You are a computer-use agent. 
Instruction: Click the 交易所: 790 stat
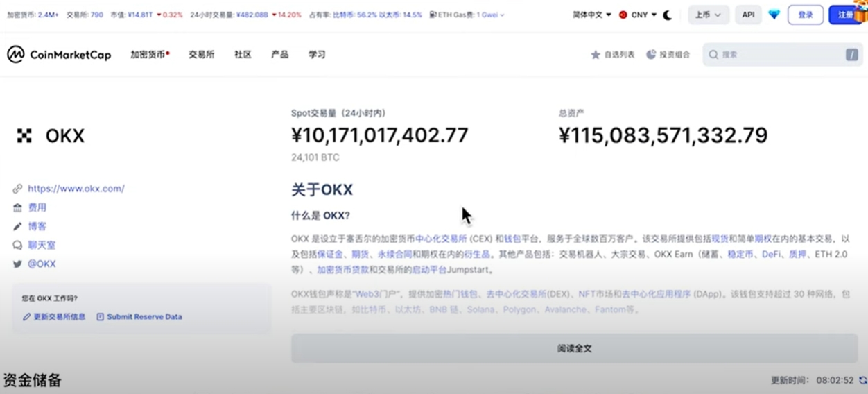[85, 15]
